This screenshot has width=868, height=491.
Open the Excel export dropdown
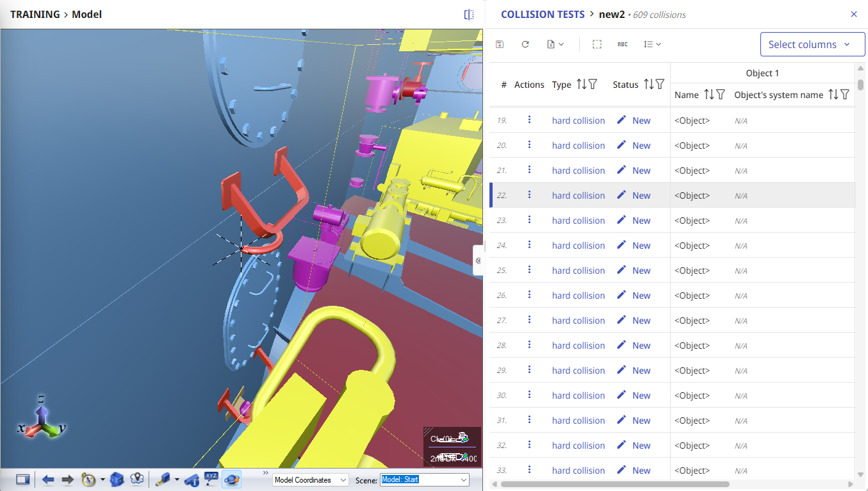555,44
